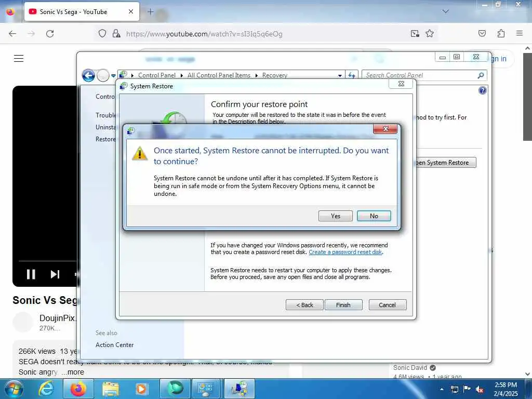The width and height of the screenshot is (532, 399).
Task: Click the green round taskbar app icon
Action: click(175, 389)
